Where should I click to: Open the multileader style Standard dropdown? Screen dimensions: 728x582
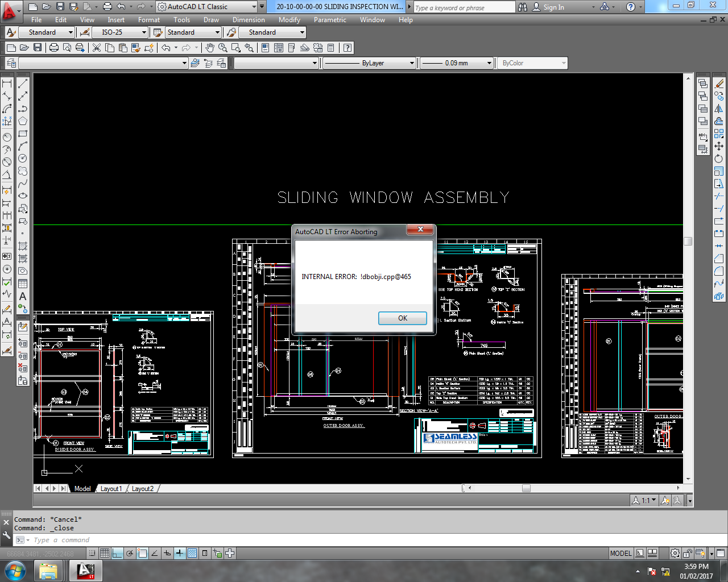click(x=272, y=32)
